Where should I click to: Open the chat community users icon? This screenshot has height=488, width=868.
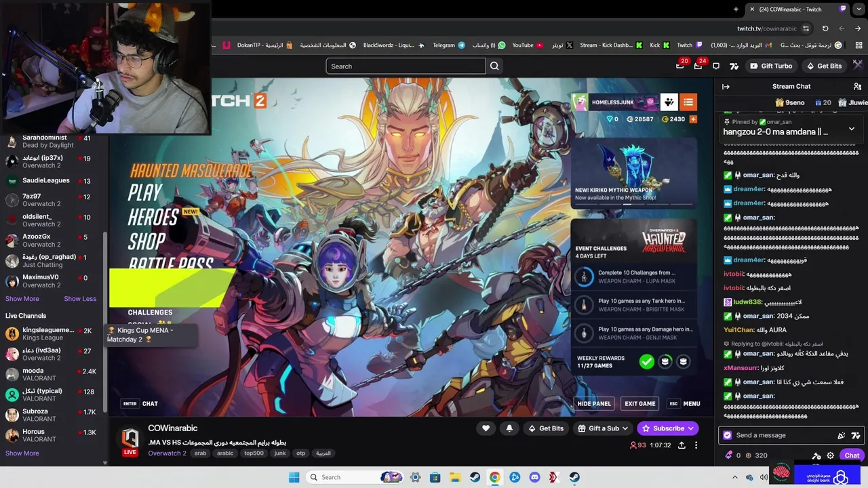click(x=857, y=86)
